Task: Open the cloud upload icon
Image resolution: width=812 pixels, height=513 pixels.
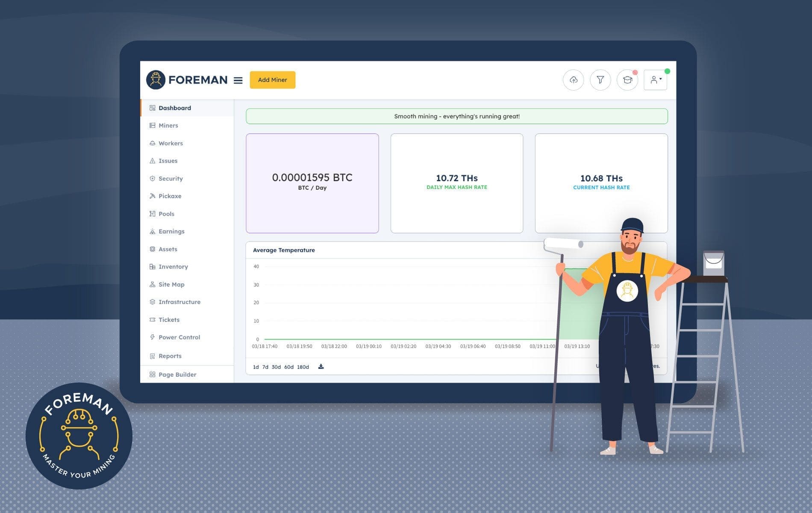Action: [x=573, y=80]
